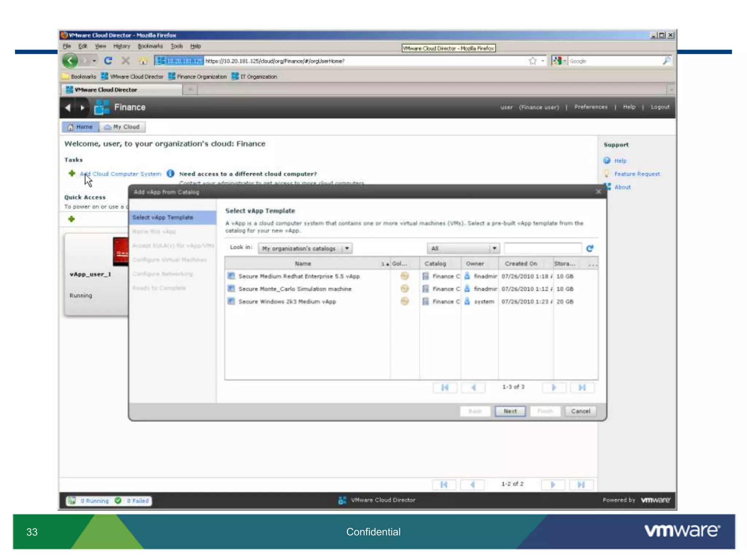Viewport: 747px width, 560px height.
Task: Sort templates by the Name column header
Action: (x=303, y=264)
